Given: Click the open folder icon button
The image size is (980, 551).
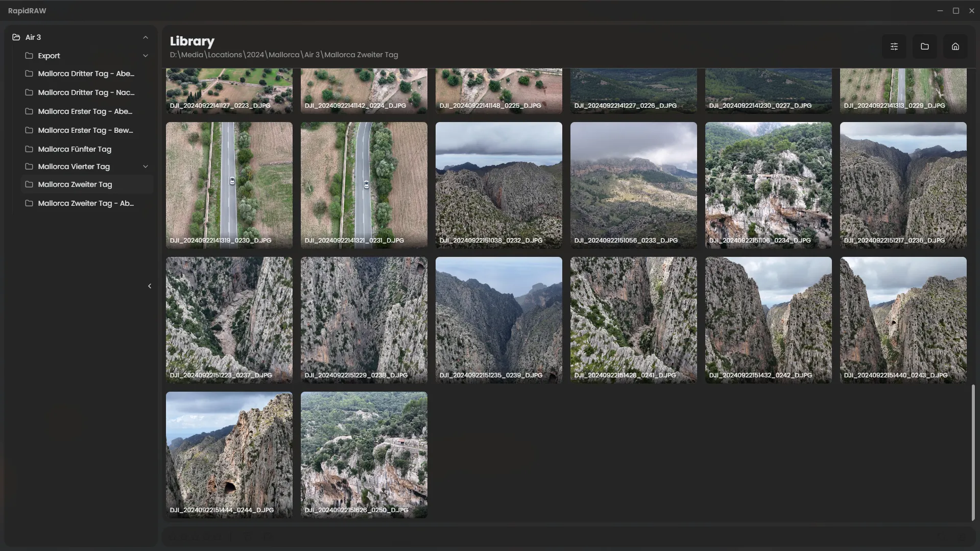Looking at the screenshot, I should point(924,46).
